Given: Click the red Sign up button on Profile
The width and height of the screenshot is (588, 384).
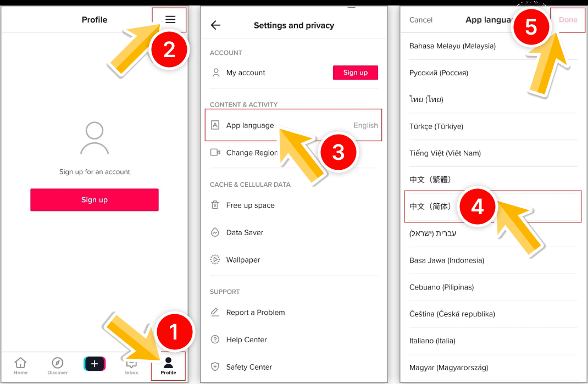Looking at the screenshot, I should (95, 200).
